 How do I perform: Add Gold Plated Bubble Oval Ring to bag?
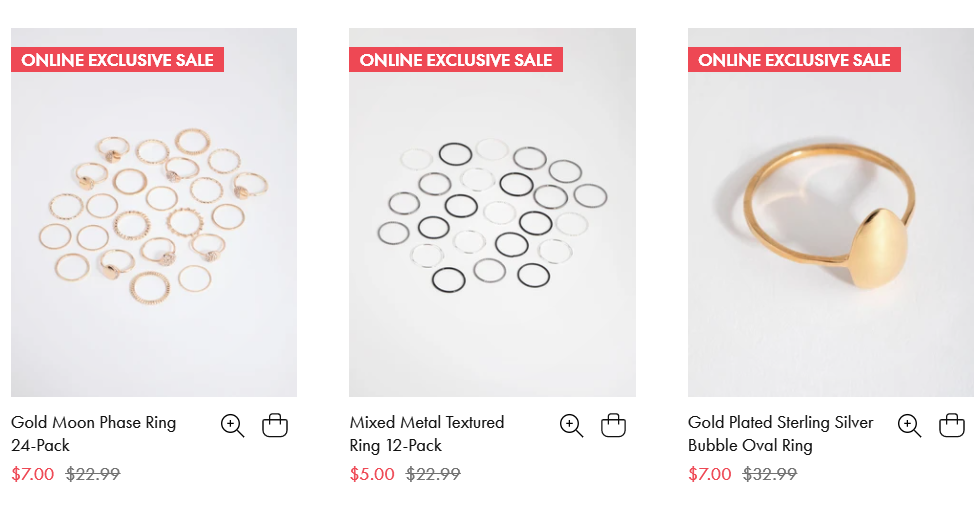[x=952, y=425]
